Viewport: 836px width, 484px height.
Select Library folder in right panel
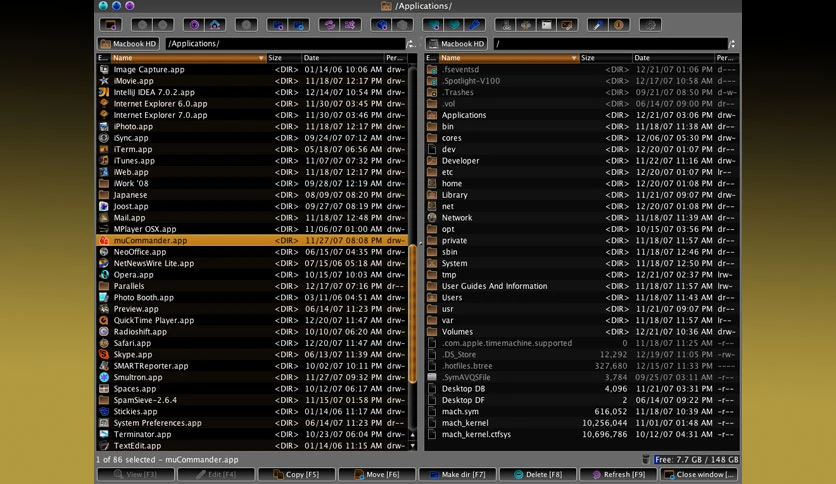pos(582,195)
